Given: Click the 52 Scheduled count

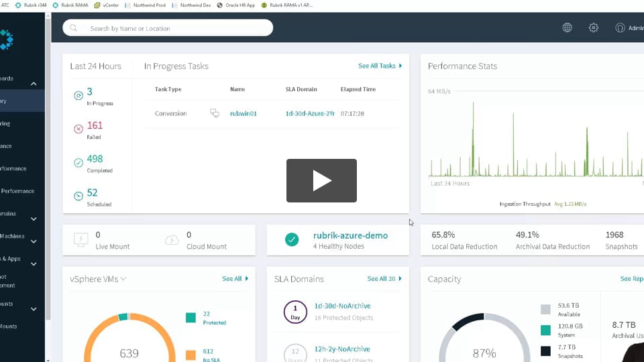Looking at the screenshot, I should (x=92, y=192).
